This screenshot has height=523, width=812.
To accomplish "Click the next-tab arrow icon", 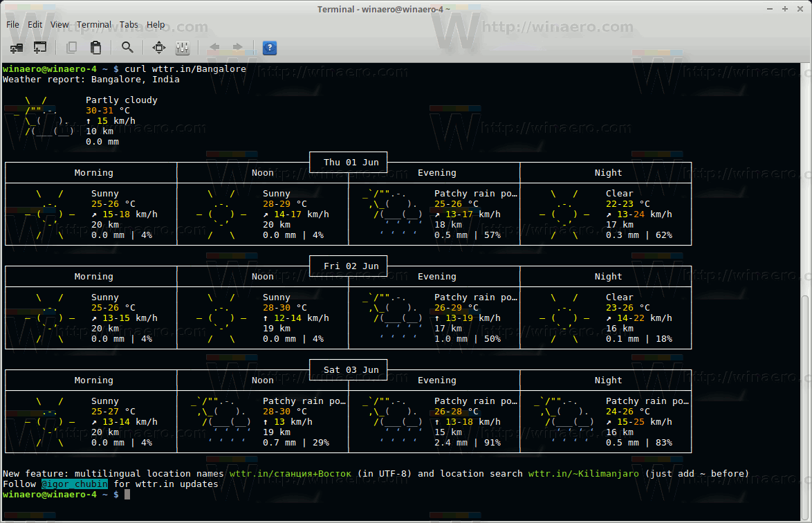I will [236, 48].
